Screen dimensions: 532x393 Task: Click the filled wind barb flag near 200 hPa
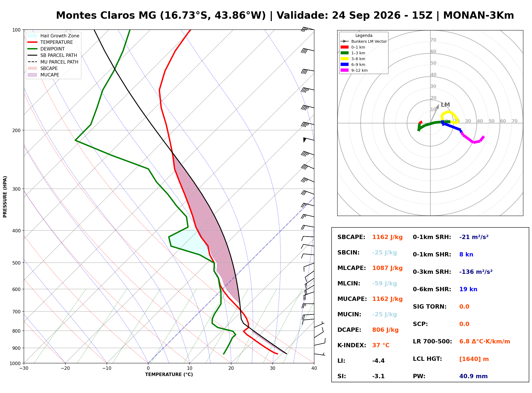point(305,140)
